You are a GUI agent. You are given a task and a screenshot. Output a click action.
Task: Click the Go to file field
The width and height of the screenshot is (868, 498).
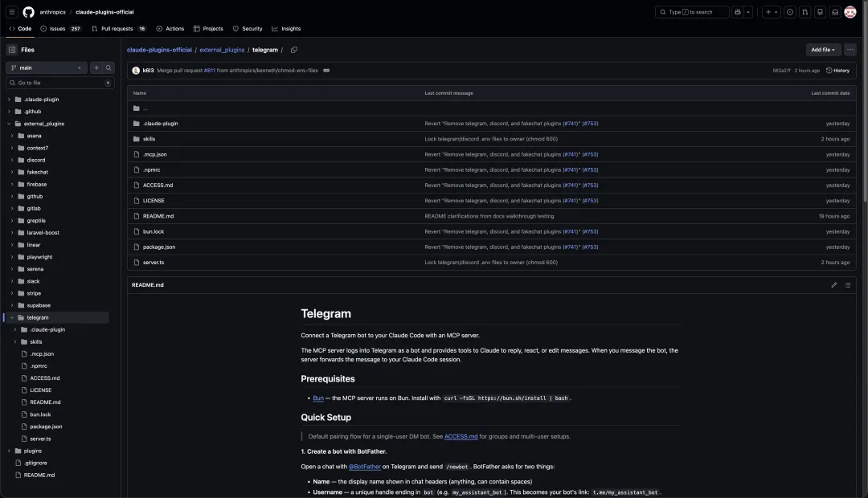pyautogui.click(x=56, y=83)
